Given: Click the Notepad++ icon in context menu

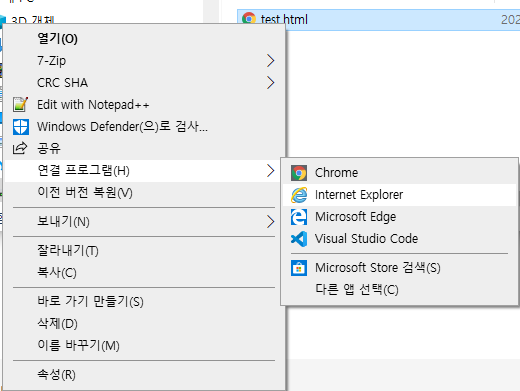Looking at the screenshot, I should 20,104.
